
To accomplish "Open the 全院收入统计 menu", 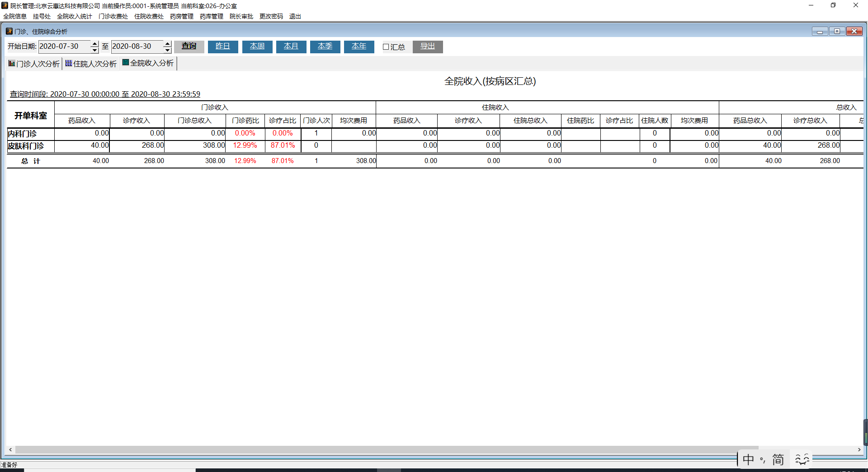I will (75, 16).
